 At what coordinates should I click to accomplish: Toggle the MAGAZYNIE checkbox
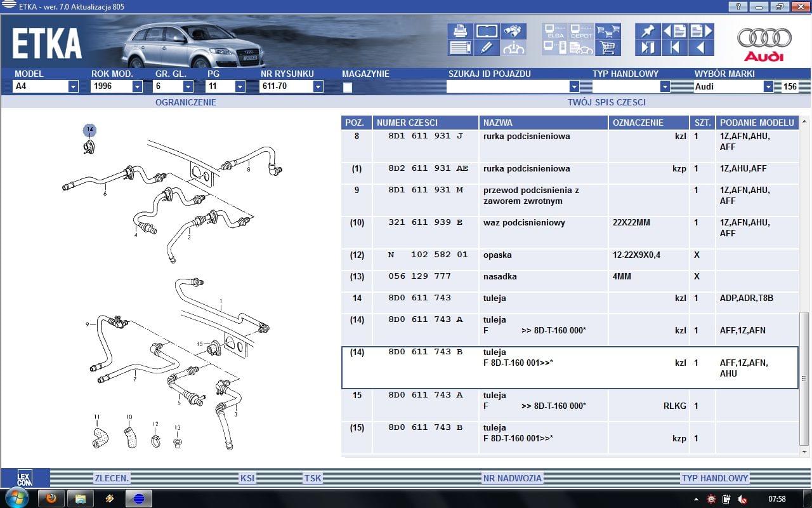[x=348, y=88]
